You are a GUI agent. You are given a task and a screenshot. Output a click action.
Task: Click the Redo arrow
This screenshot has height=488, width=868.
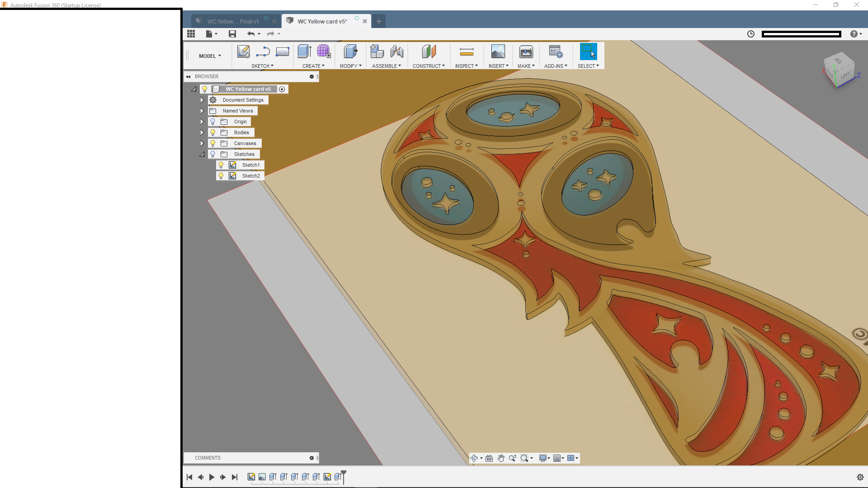(270, 34)
